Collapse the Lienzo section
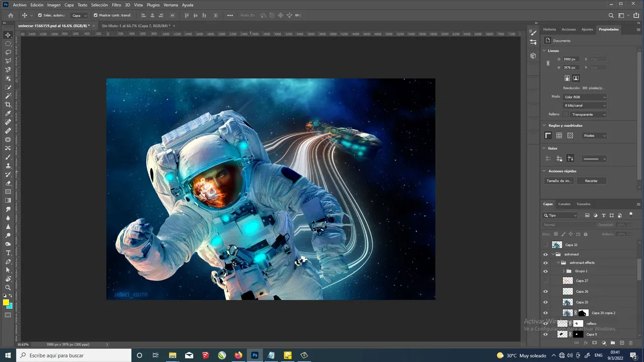Screen dimensions: 644x362 point(544,51)
